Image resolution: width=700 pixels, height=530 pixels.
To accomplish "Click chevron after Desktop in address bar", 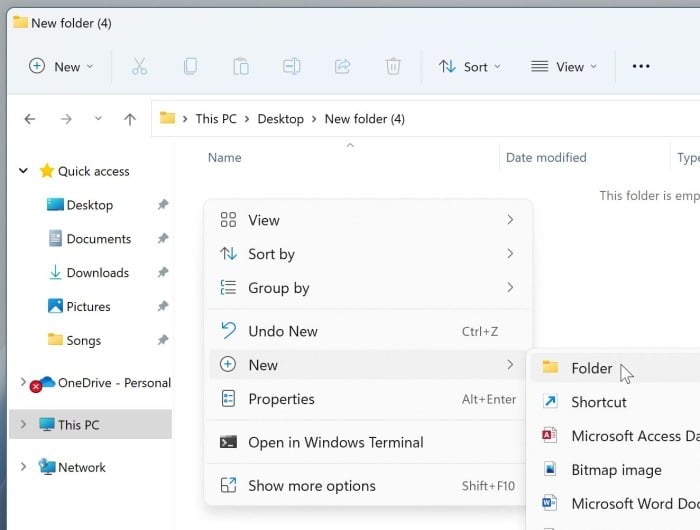I will click(314, 119).
